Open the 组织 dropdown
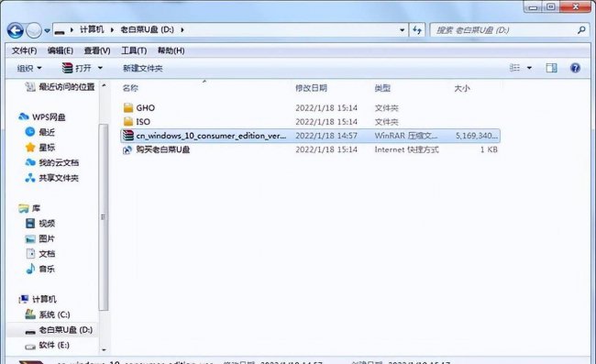Screen dimensions: 596x364 pyautogui.click(x=29, y=69)
